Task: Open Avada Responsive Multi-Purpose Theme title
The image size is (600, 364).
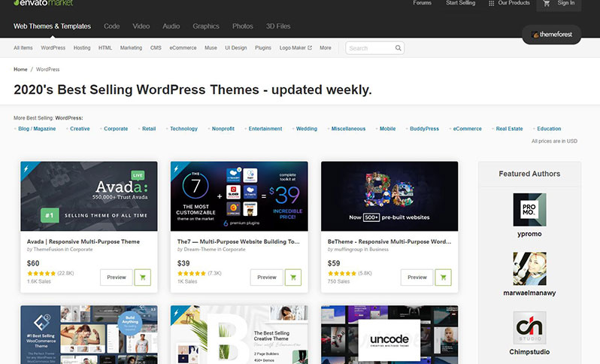Action: pos(83,241)
